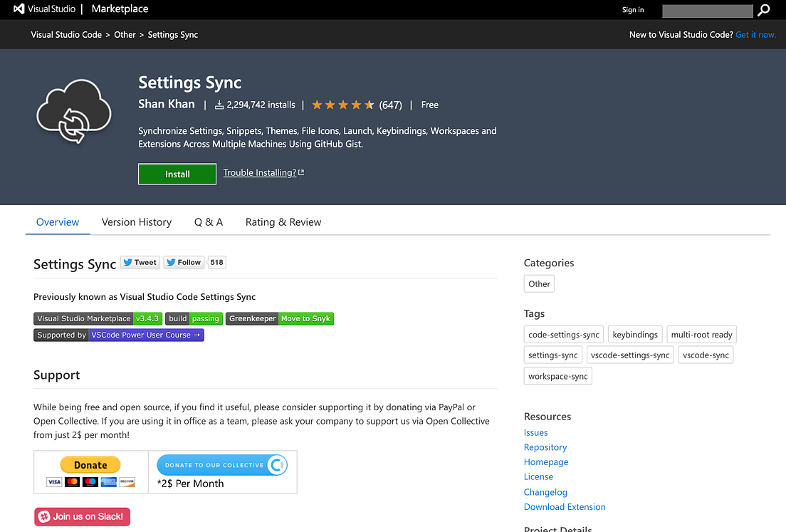
Task: Open the Homepage resource link
Action: coord(546,461)
